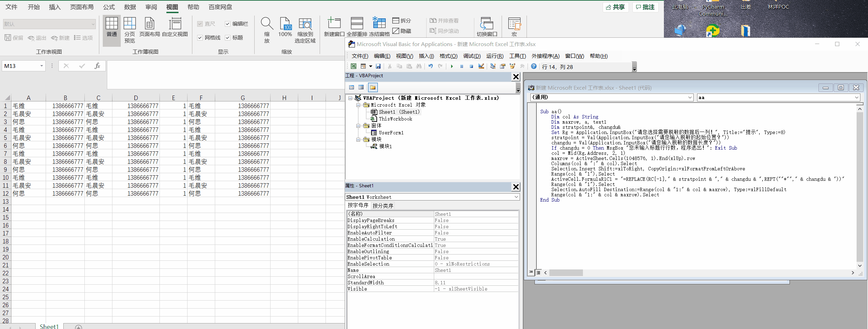The image size is (868, 329).
Task: Add a new sheet with plus button
Action: click(79, 327)
